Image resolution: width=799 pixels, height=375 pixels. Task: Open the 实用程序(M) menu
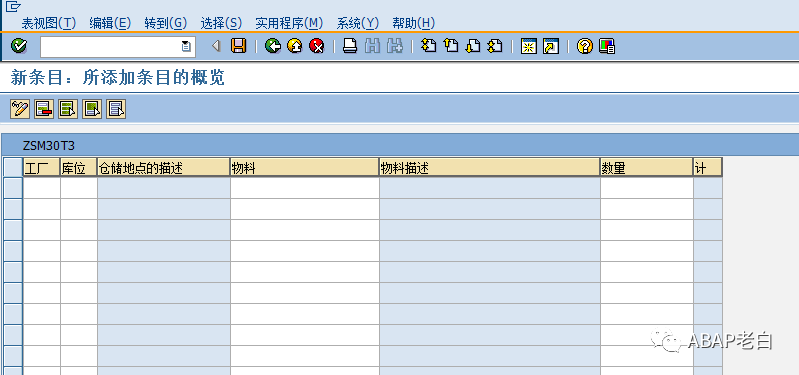click(x=289, y=23)
